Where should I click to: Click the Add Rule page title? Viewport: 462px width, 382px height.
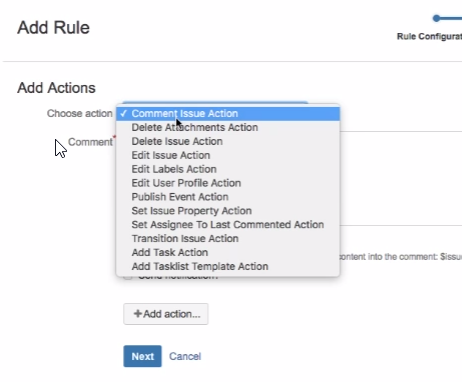(x=53, y=27)
